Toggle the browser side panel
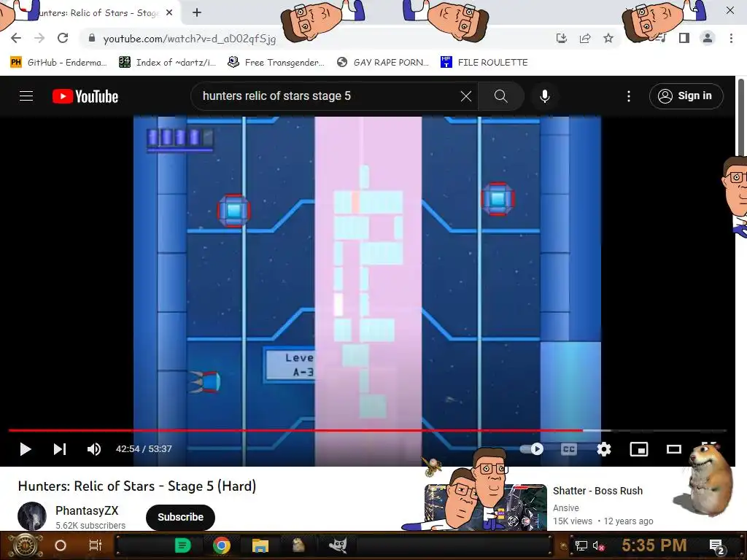Screen dimensions: 747x560 click(x=684, y=38)
